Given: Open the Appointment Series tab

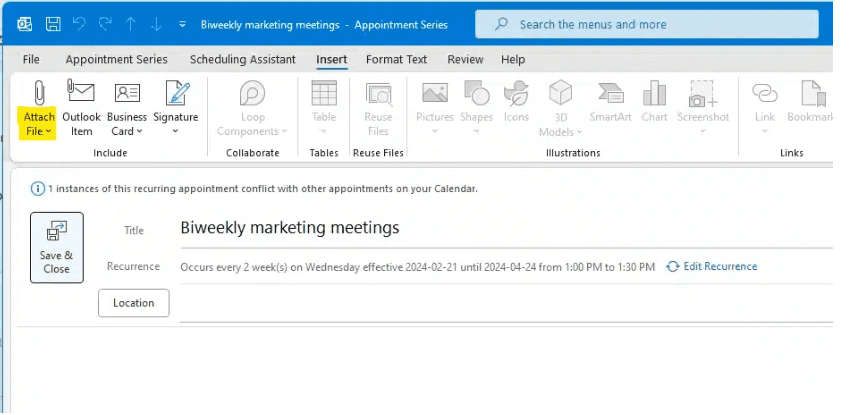Looking at the screenshot, I should 116,60.
